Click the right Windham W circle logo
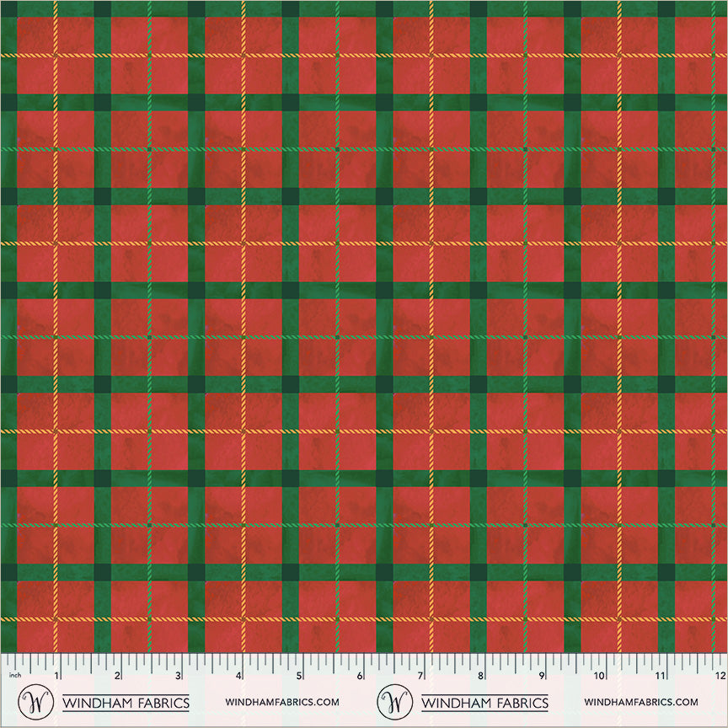Image resolution: width=728 pixels, height=728 pixels. (394, 702)
